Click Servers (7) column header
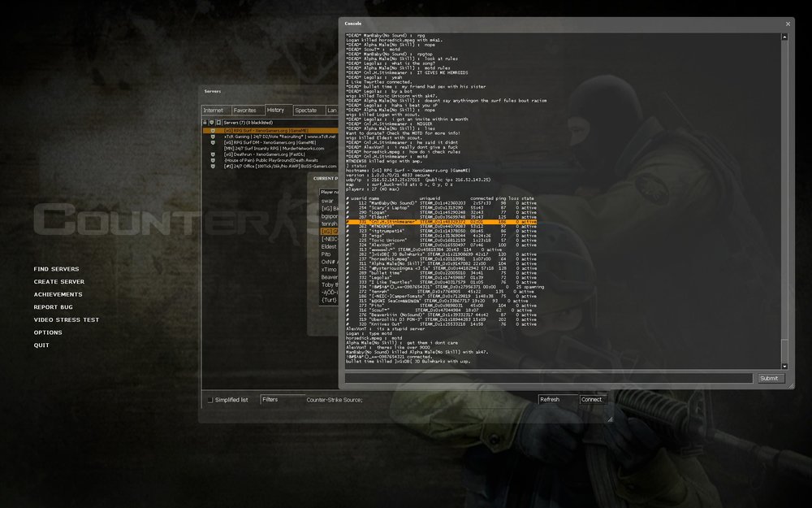Screen dimensions: 812x508 click(x=279, y=123)
